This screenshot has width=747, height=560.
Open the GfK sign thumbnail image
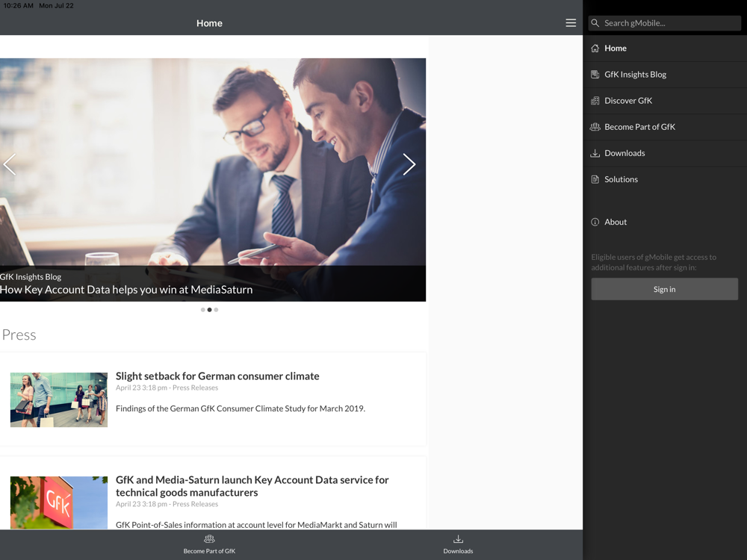59,503
